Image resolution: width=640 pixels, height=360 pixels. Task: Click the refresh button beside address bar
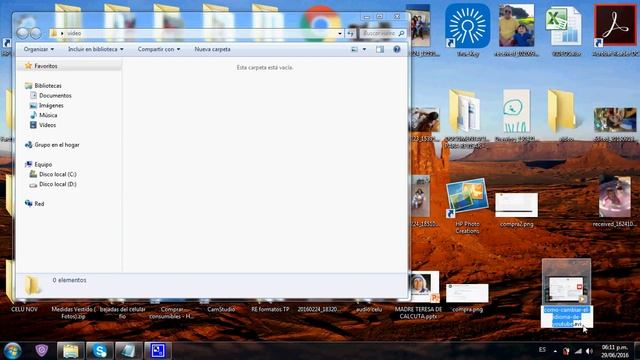351,33
